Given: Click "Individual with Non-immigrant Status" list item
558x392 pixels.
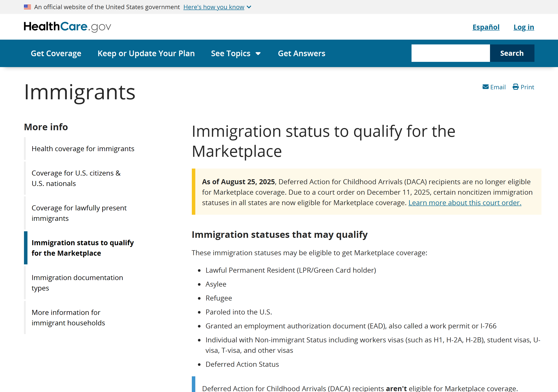Looking at the screenshot, I should (x=373, y=345).
